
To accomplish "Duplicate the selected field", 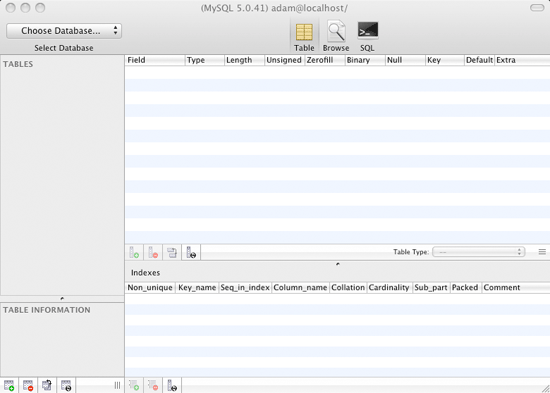I will point(172,252).
